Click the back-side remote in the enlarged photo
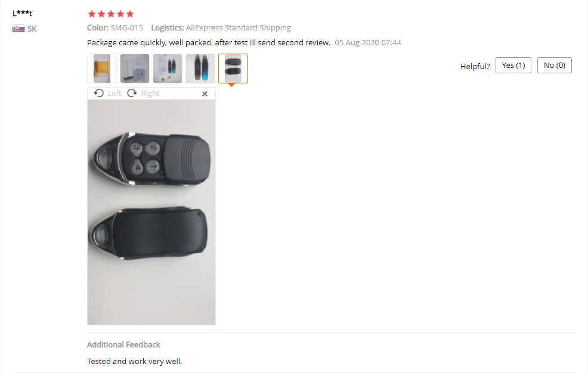588x373 pixels. click(x=148, y=234)
